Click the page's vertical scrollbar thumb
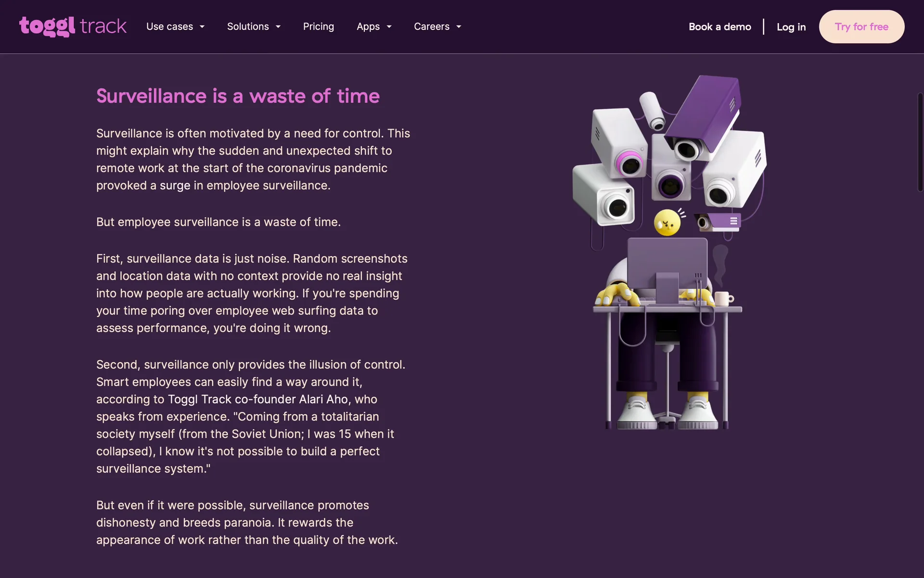The height and width of the screenshot is (578, 924). tap(920, 142)
